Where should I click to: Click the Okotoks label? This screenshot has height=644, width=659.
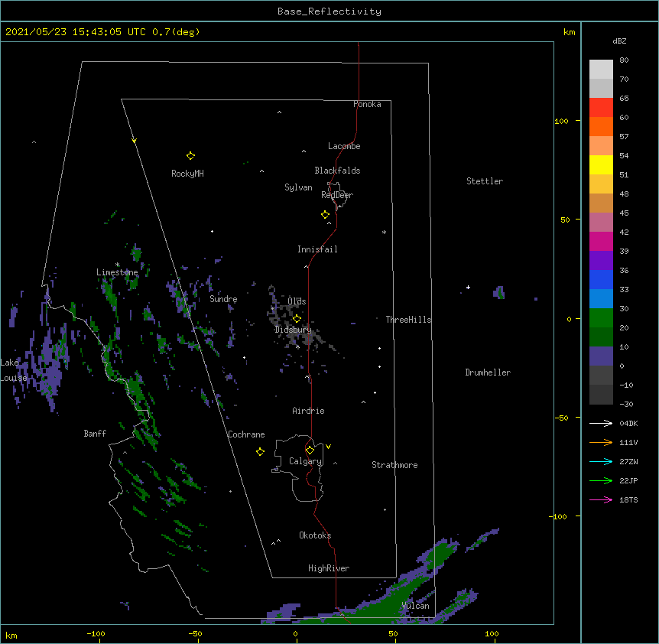point(315,535)
